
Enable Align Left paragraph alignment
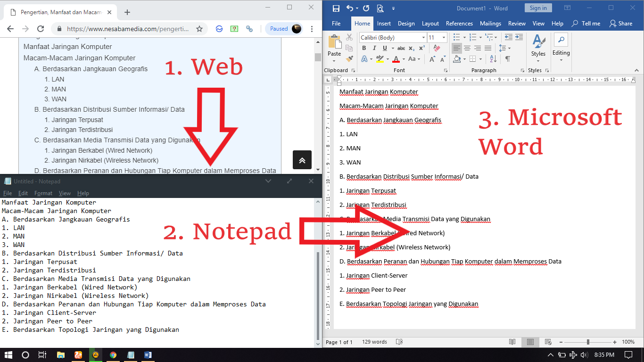pos(457,48)
